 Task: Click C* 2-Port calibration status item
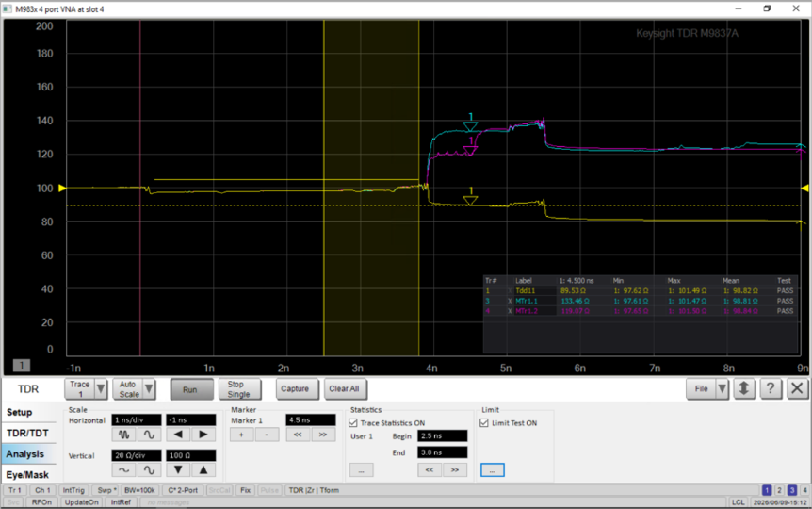point(183,490)
